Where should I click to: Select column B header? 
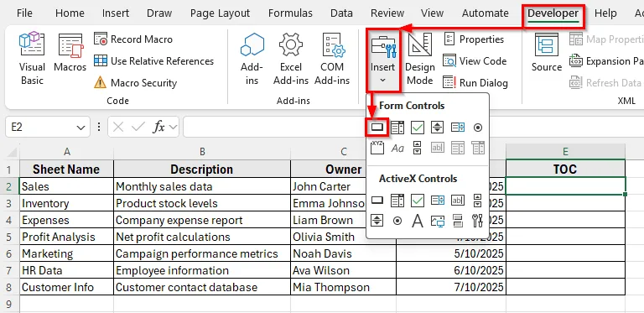tap(202, 152)
